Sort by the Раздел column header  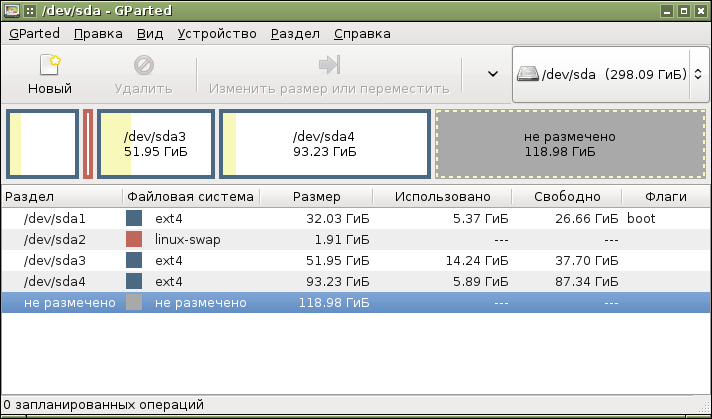tap(62, 197)
